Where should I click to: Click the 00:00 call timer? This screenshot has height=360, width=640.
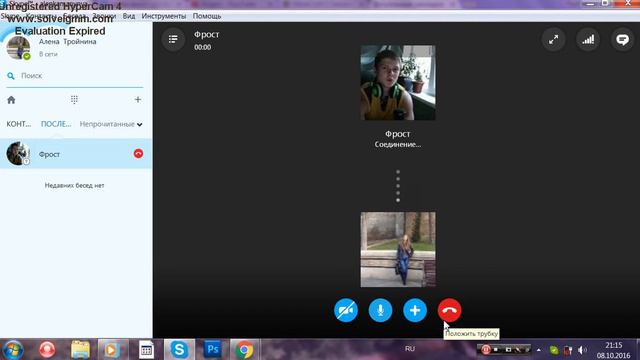(202, 47)
